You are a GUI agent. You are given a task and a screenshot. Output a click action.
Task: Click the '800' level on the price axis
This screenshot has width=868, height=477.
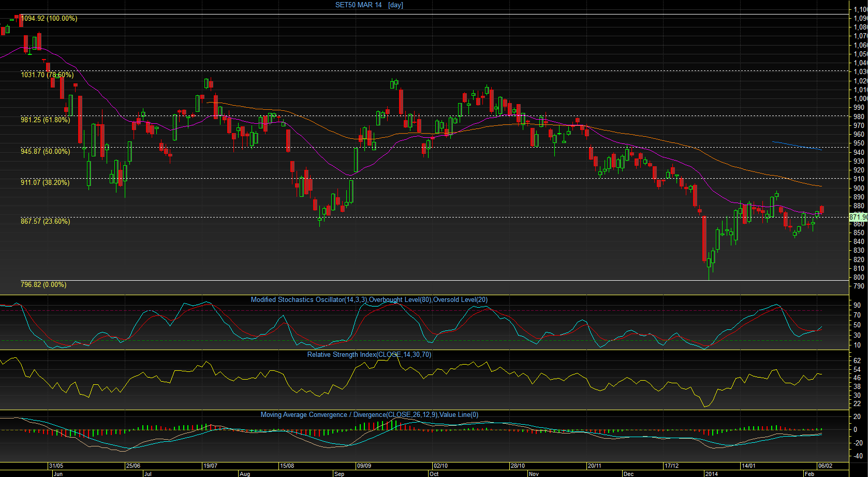click(859, 278)
